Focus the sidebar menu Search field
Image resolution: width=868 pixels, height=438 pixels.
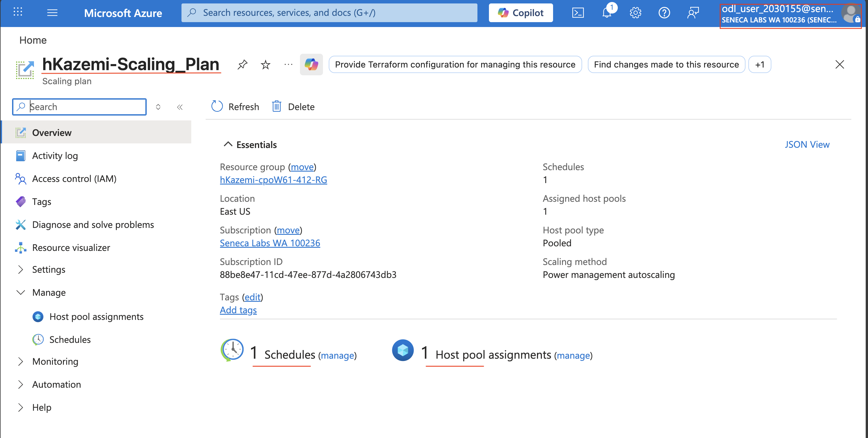point(79,107)
